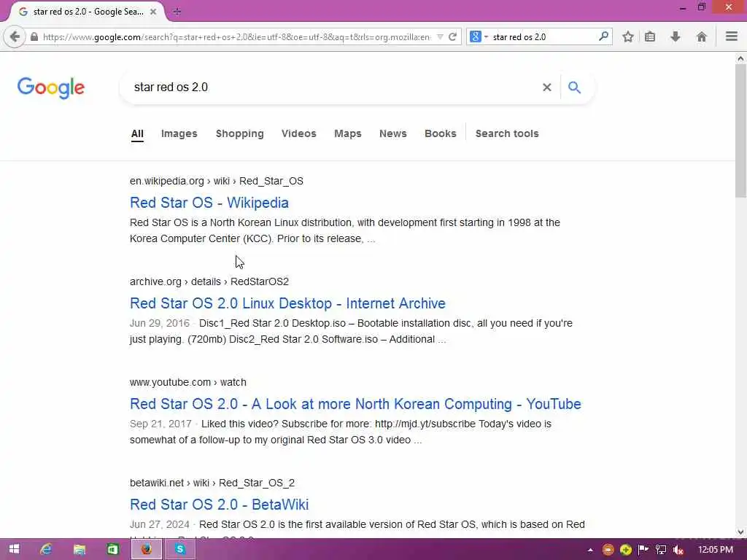
Task: Open a new tab with the plus button
Action: [177, 12]
